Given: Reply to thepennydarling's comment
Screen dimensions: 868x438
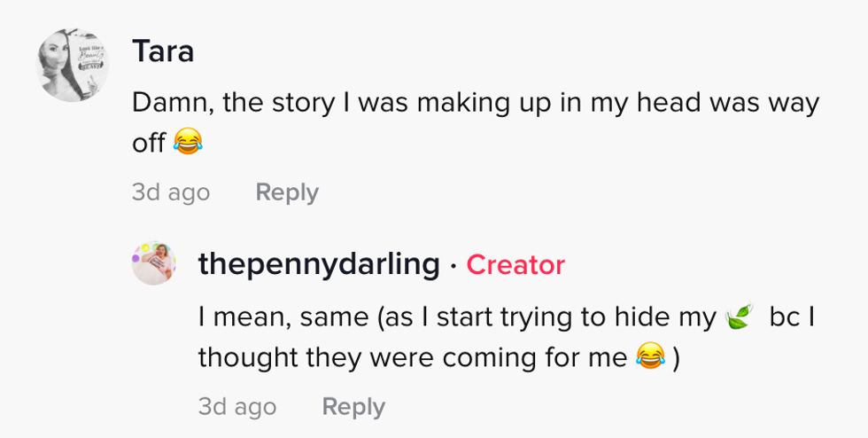Looking at the screenshot, I should (353, 407).
